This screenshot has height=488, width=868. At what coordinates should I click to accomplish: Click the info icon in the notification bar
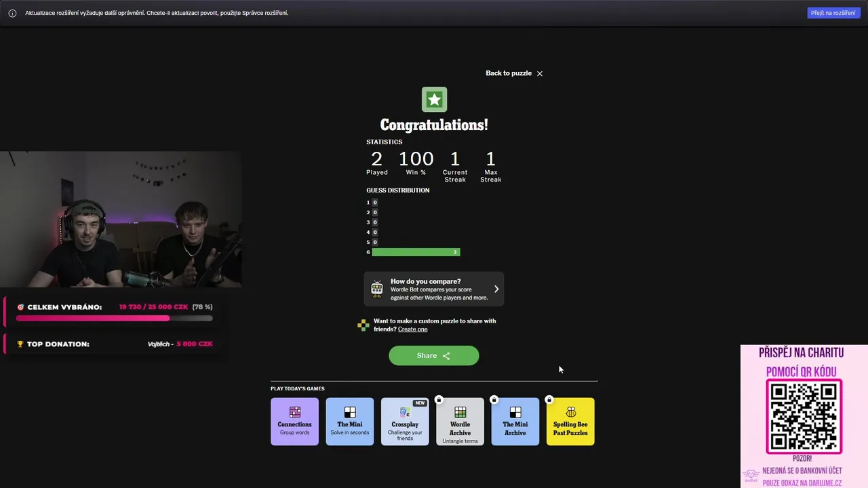point(12,13)
